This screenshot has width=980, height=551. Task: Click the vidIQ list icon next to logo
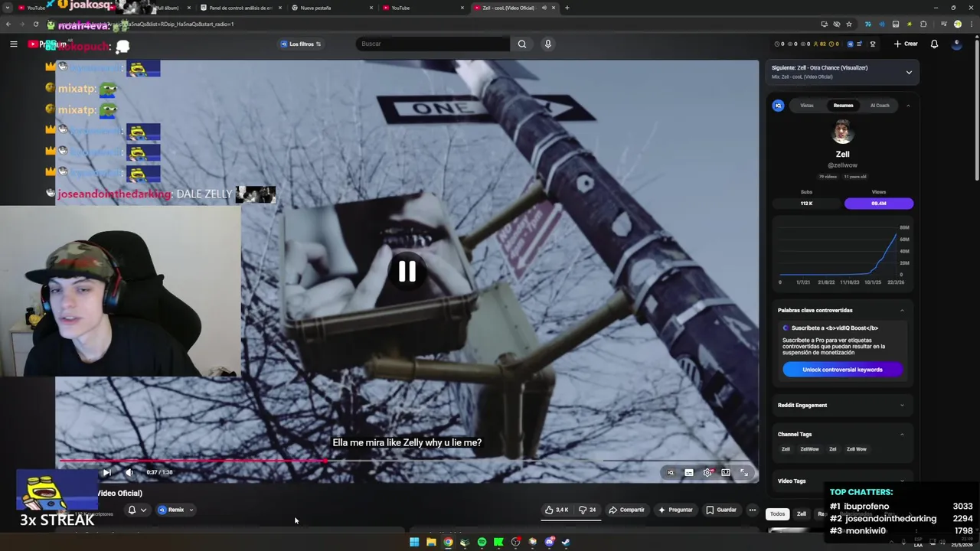click(x=859, y=44)
